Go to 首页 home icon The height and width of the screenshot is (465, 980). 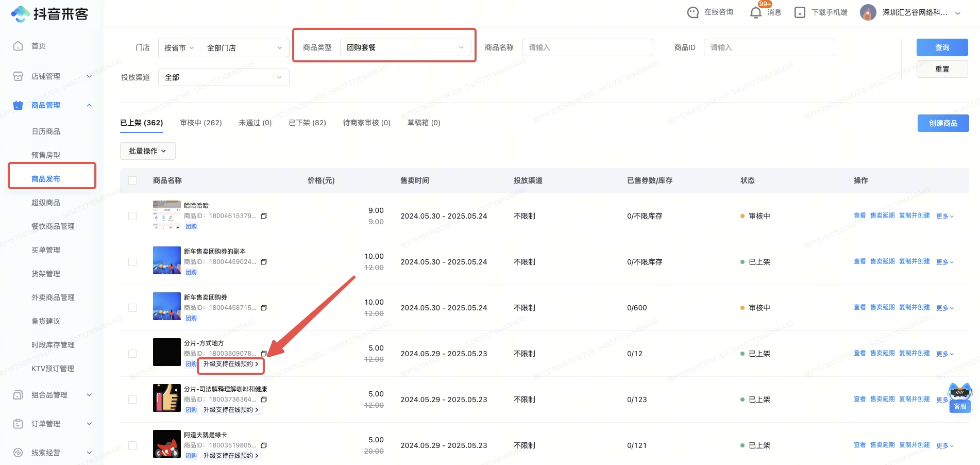[x=18, y=46]
